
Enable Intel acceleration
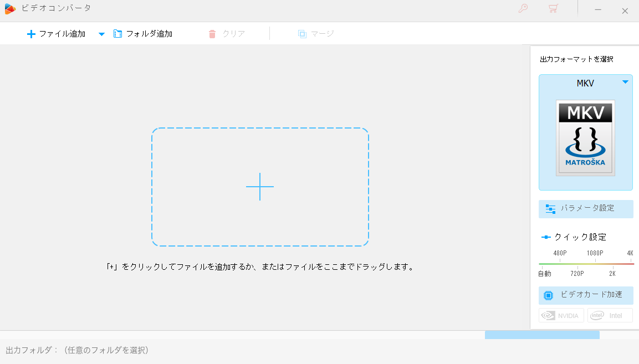point(610,315)
